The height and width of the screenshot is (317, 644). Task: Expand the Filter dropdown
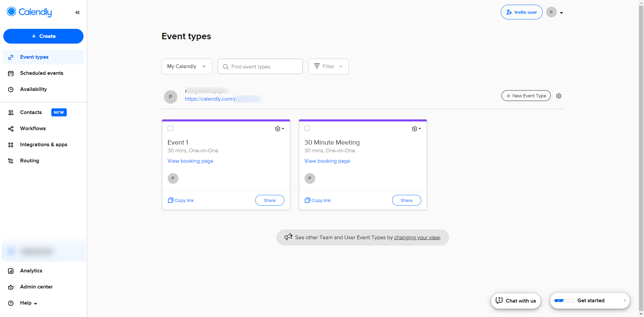click(x=328, y=66)
